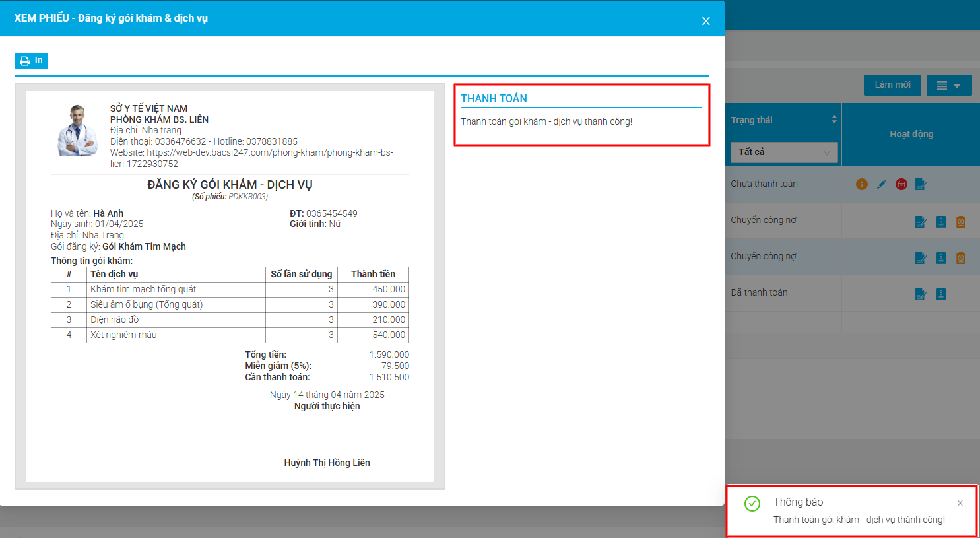Screen dimensions: 980x538
Task: Click the Điện não đồ service row
Action: [230, 319]
